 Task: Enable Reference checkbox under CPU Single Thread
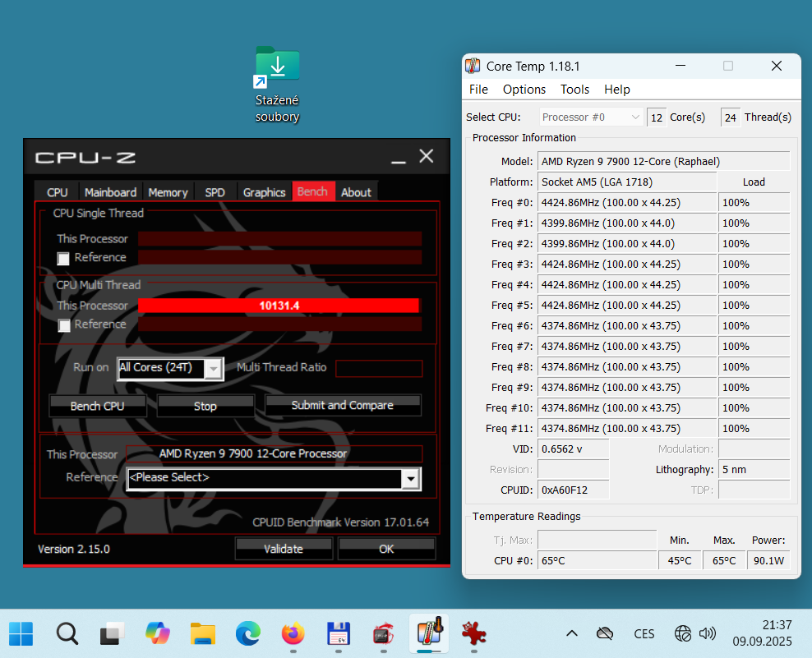(x=63, y=258)
